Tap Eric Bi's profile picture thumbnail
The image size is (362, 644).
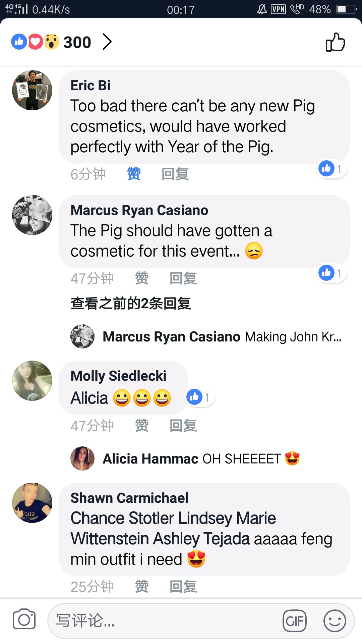[32, 90]
